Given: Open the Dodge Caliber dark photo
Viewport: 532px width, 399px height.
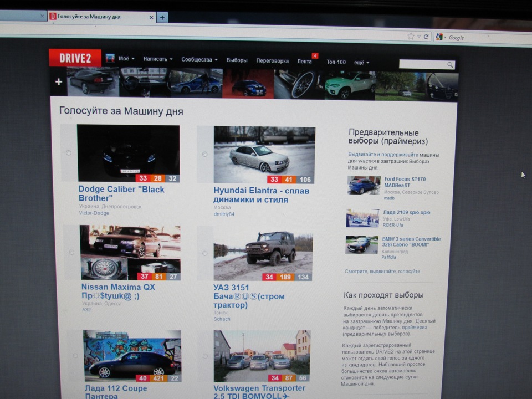Looking at the screenshot, I should [129, 153].
